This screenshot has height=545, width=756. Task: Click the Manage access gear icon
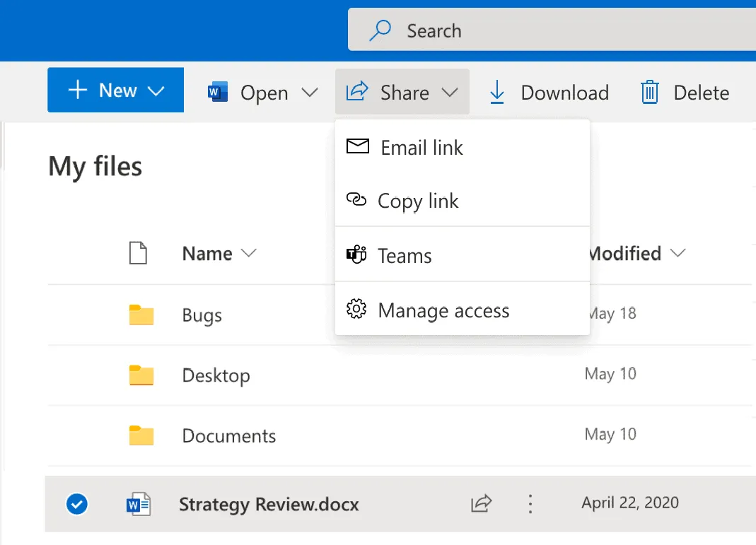point(357,309)
